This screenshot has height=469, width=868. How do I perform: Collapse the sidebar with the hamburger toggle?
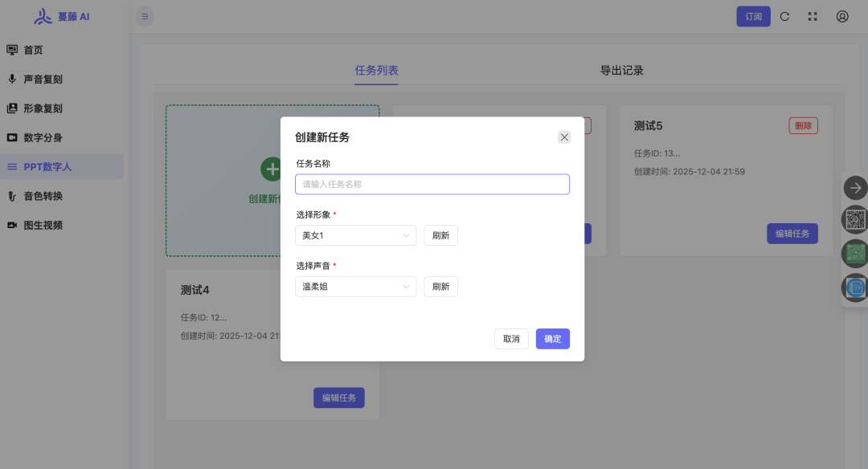click(145, 16)
